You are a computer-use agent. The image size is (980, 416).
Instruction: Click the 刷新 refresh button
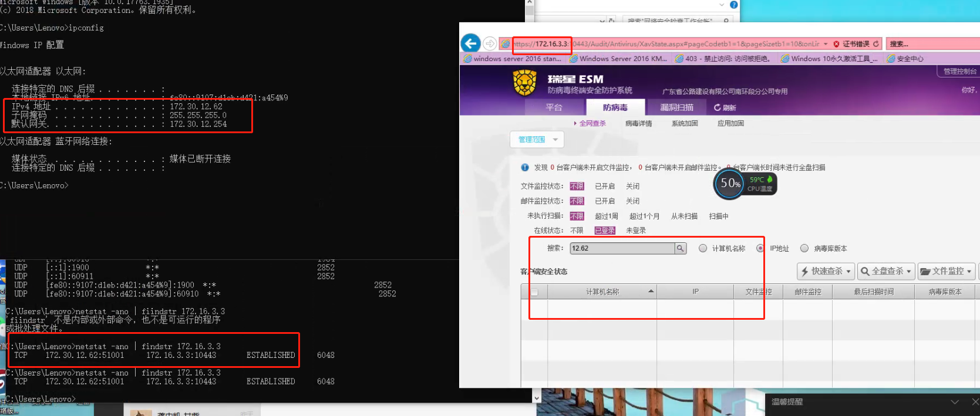725,108
